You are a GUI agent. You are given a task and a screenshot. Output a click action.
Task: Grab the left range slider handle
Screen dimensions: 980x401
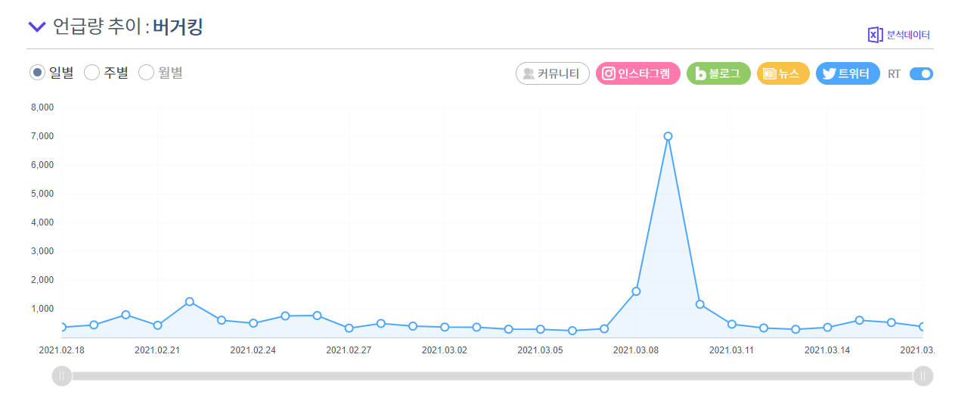[x=62, y=375]
